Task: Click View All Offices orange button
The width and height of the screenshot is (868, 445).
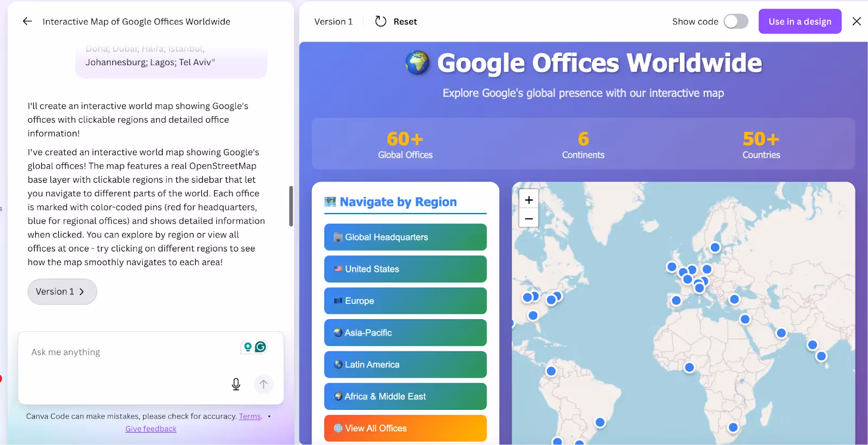Action: (x=405, y=428)
